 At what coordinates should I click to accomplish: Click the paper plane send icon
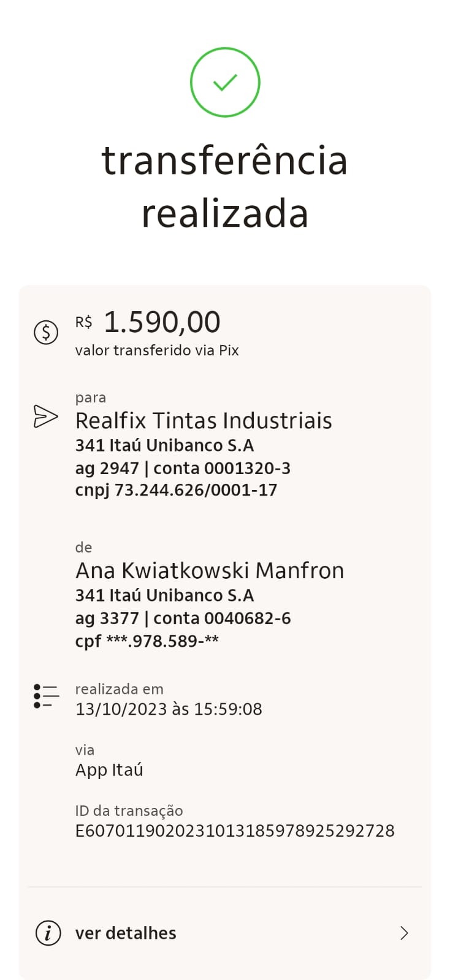[x=45, y=417]
